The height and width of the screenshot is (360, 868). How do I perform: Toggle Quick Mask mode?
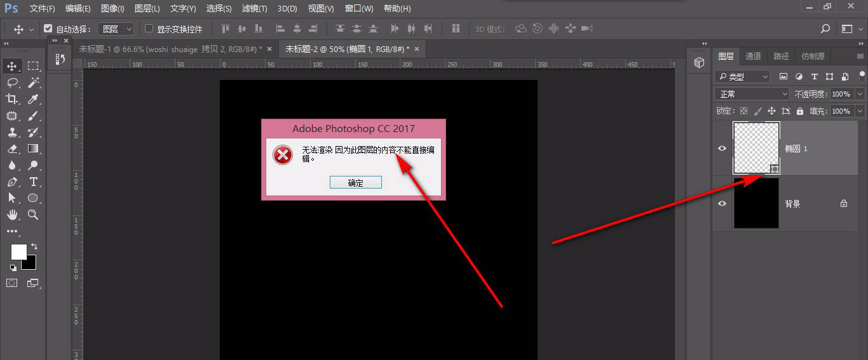click(12, 283)
